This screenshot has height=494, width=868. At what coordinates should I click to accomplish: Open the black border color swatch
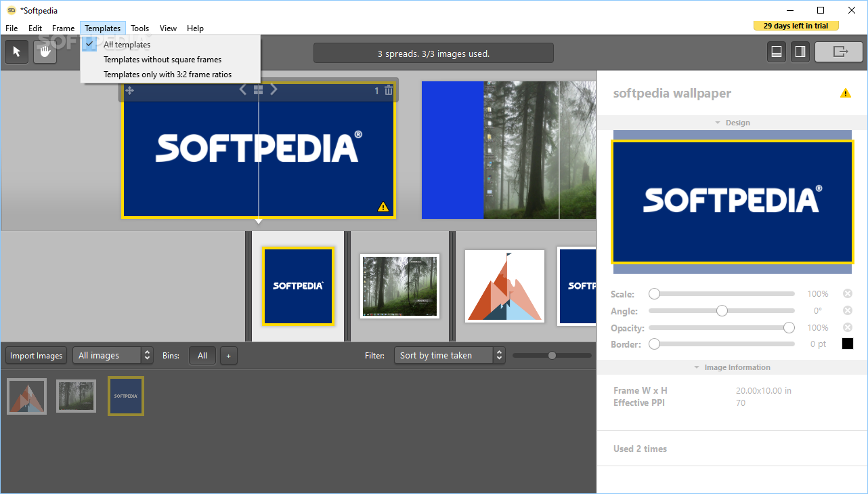click(x=848, y=344)
